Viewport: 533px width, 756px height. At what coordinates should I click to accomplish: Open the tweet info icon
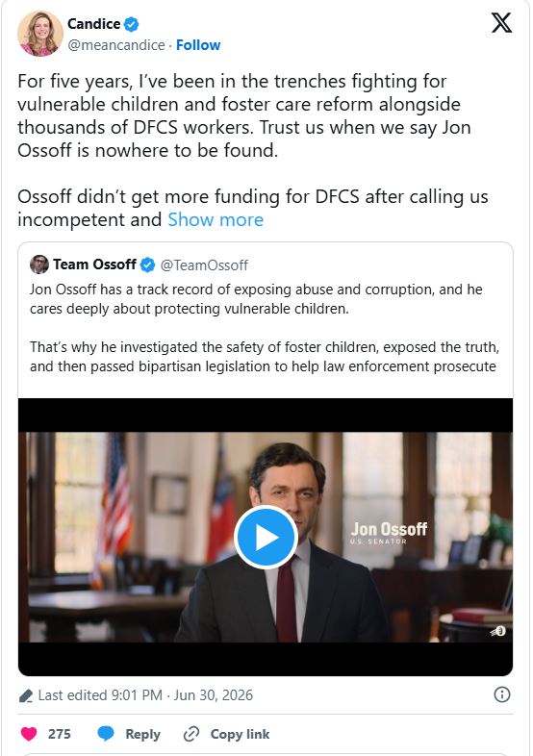[502, 694]
